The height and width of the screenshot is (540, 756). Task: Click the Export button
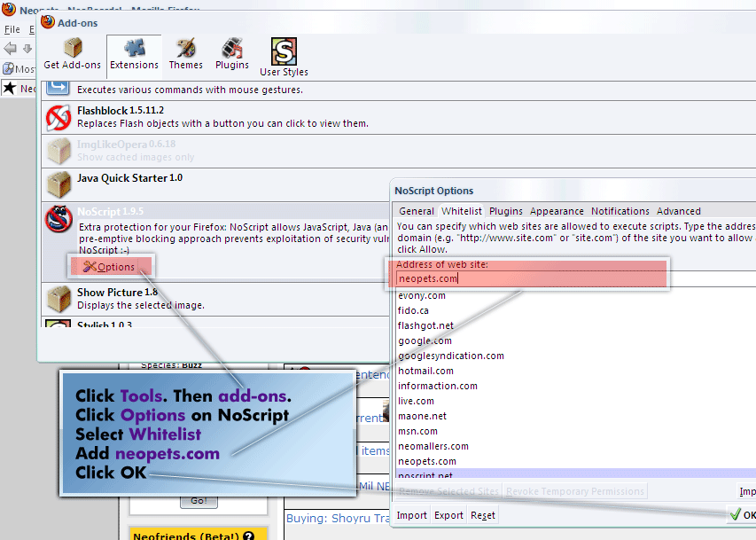448,515
